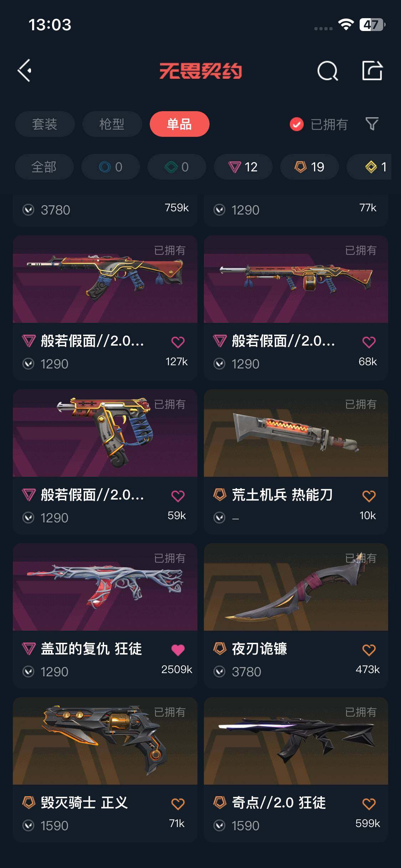Open the 毁灭骑士 正义 revolver thumbnail
Screen dimensions: 401x868
click(105, 741)
